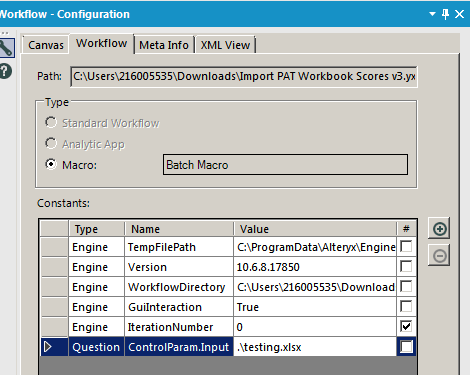
Task: Check the GuiInteraction numeric checkbox
Action: pyautogui.click(x=406, y=307)
